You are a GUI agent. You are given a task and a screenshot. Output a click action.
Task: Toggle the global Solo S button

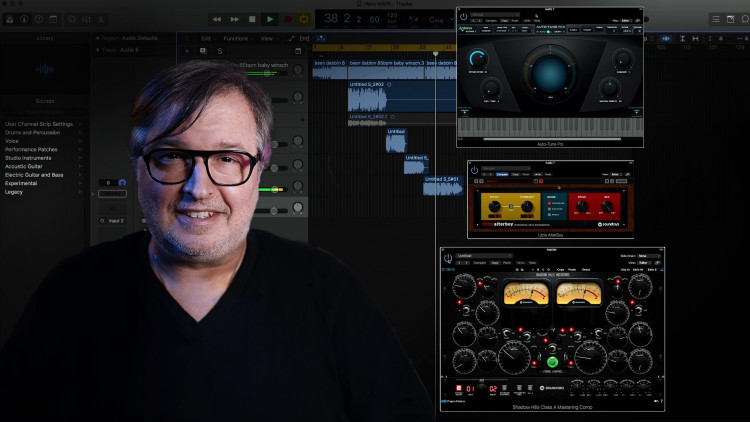(220, 51)
